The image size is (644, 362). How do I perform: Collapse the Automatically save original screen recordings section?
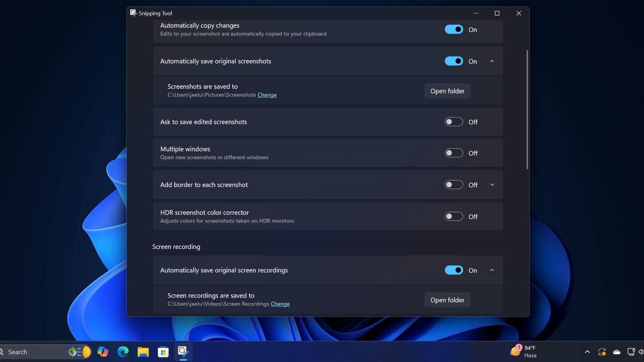(x=492, y=270)
